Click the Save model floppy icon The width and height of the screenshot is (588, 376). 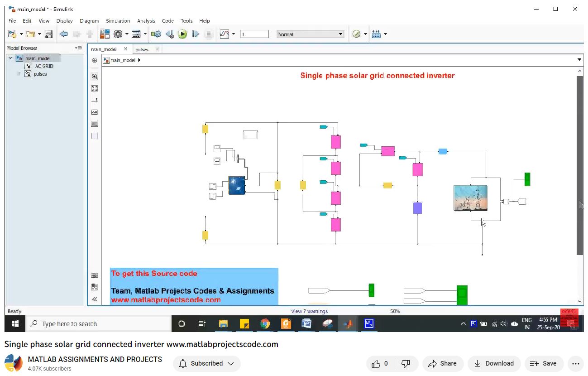[48, 34]
